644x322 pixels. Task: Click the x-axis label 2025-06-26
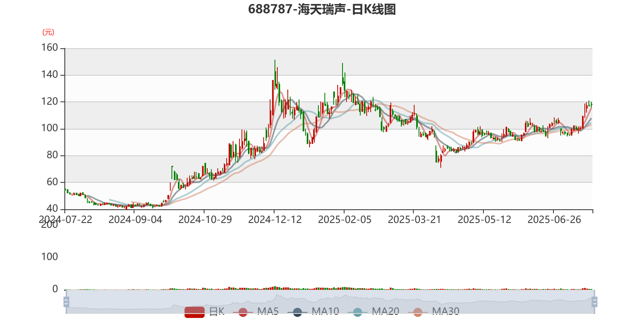(x=554, y=220)
